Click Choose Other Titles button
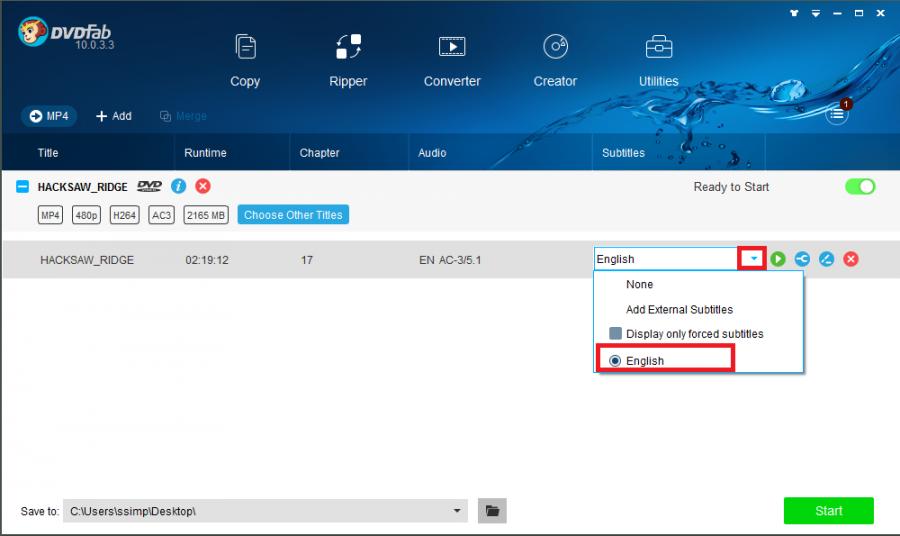This screenshot has height=536, width=900. [x=293, y=215]
